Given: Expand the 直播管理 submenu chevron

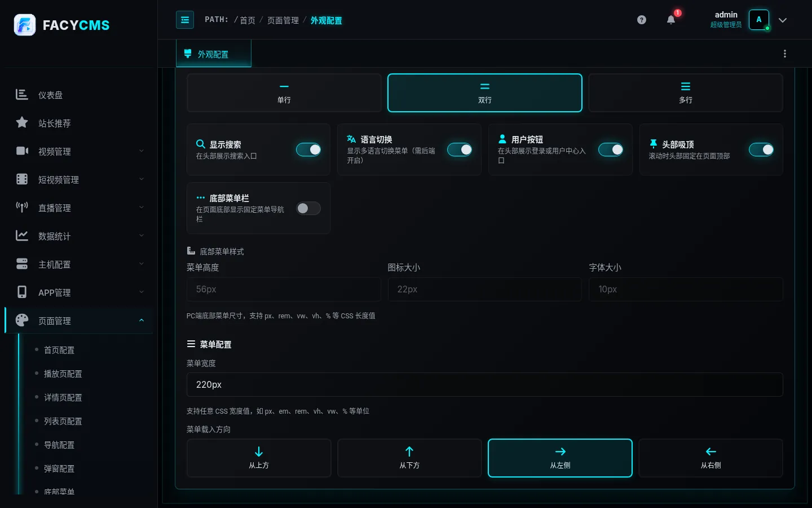Looking at the screenshot, I should pyautogui.click(x=142, y=207).
